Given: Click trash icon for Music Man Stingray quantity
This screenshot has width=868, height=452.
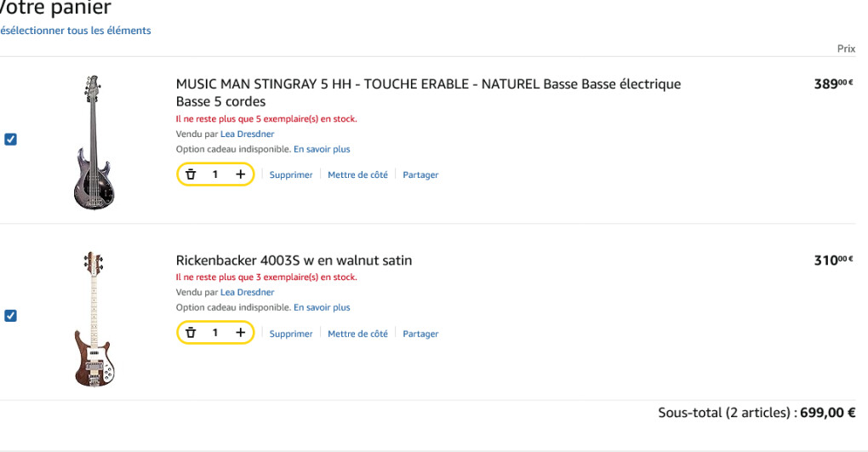Looking at the screenshot, I should 191,175.
